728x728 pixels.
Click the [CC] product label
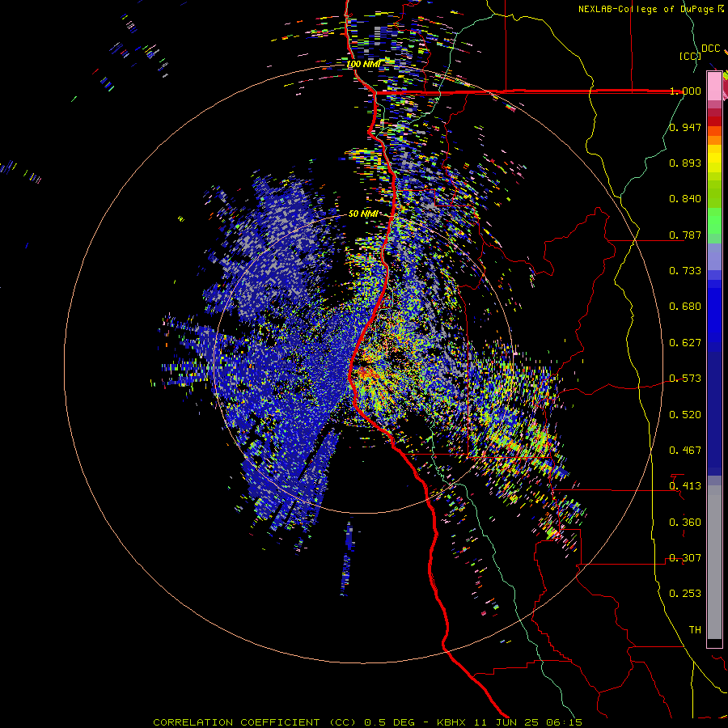[690, 56]
